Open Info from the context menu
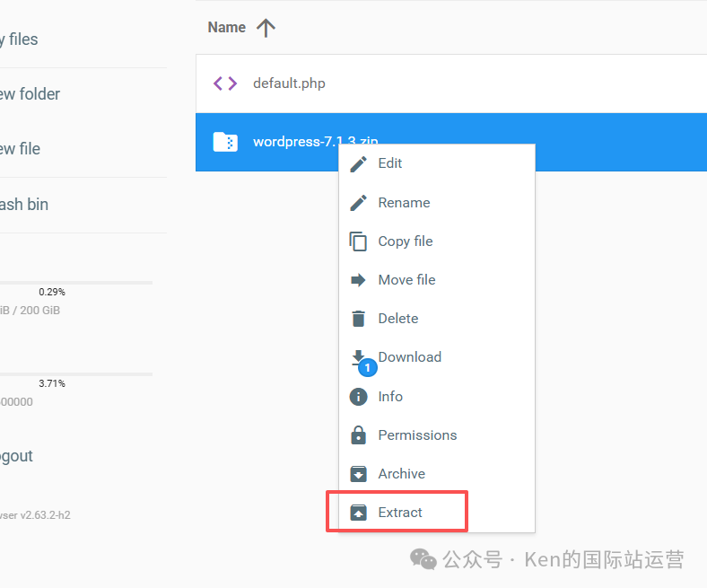Screen dimensions: 707x588 tap(437, 396)
